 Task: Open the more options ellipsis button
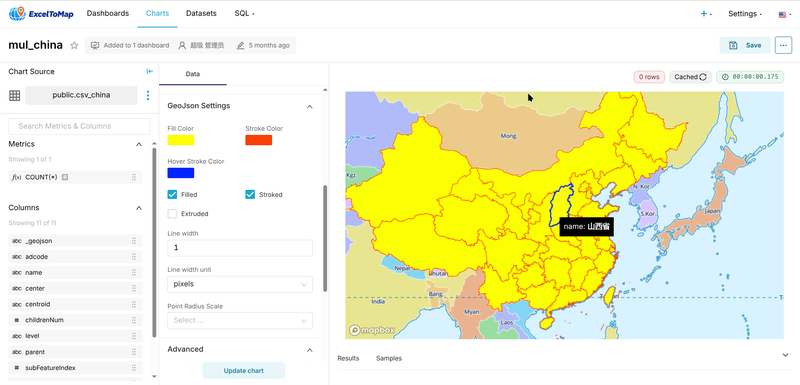pos(783,45)
